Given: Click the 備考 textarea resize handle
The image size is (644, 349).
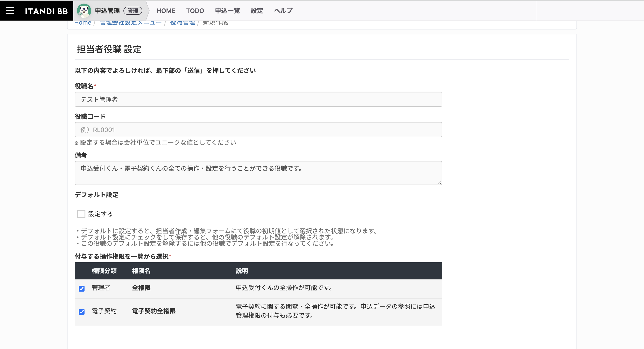Looking at the screenshot, I should [439, 183].
